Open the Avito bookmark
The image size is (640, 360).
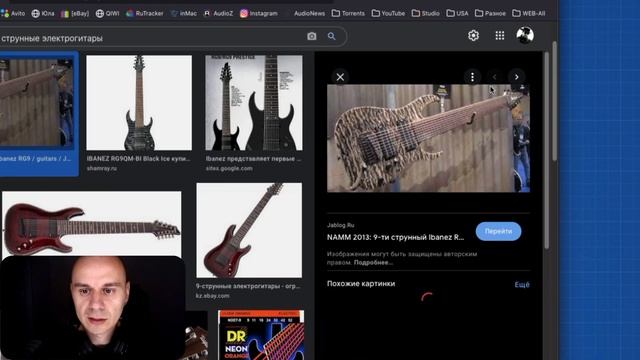click(13, 13)
